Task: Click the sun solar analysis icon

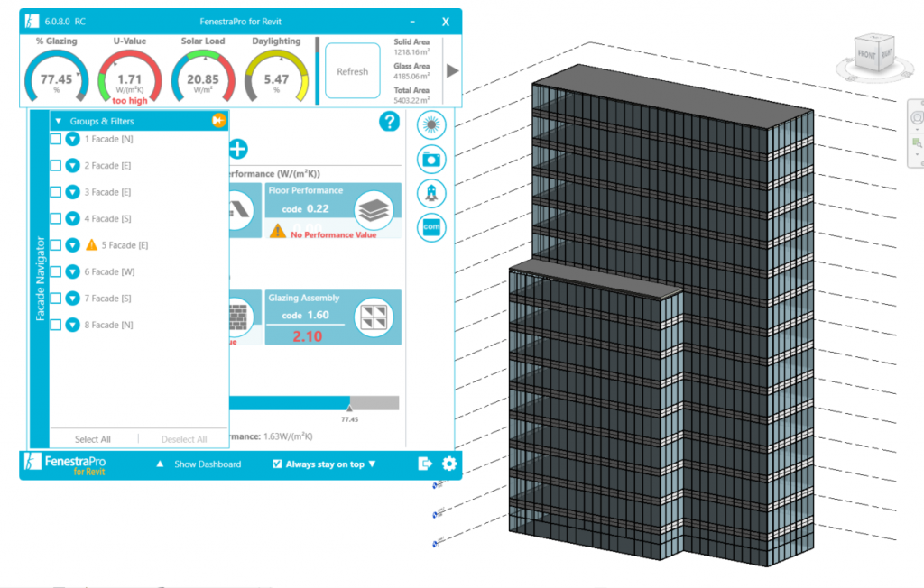Action: tap(431, 125)
